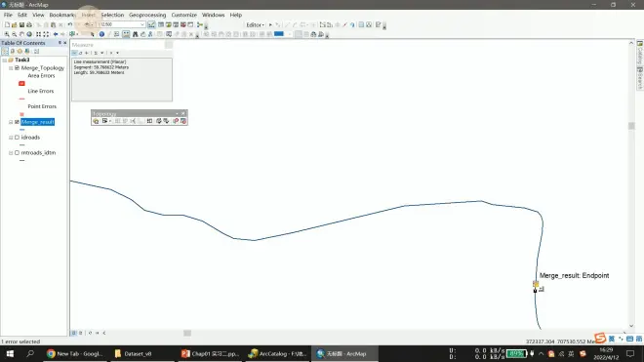The image size is (644, 362).
Task: Select the Zoom In tool
Action: click(x=7, y=34)
